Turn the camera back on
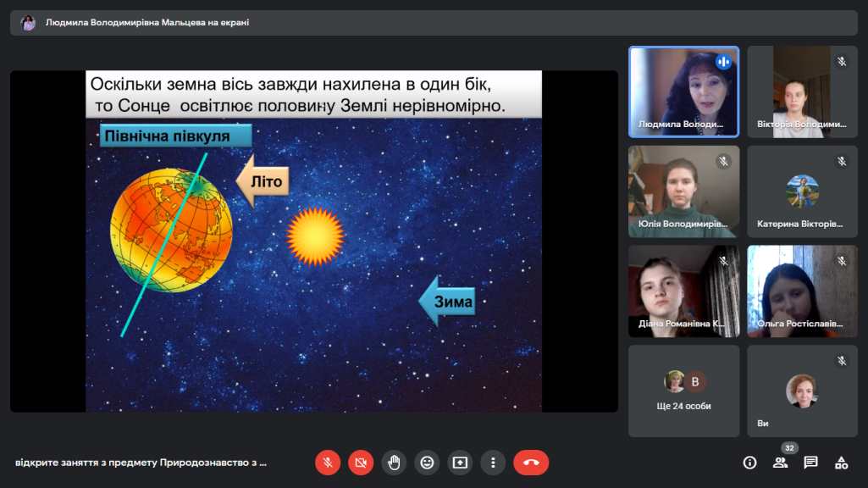The image size is (868, 488). [361, 463]
